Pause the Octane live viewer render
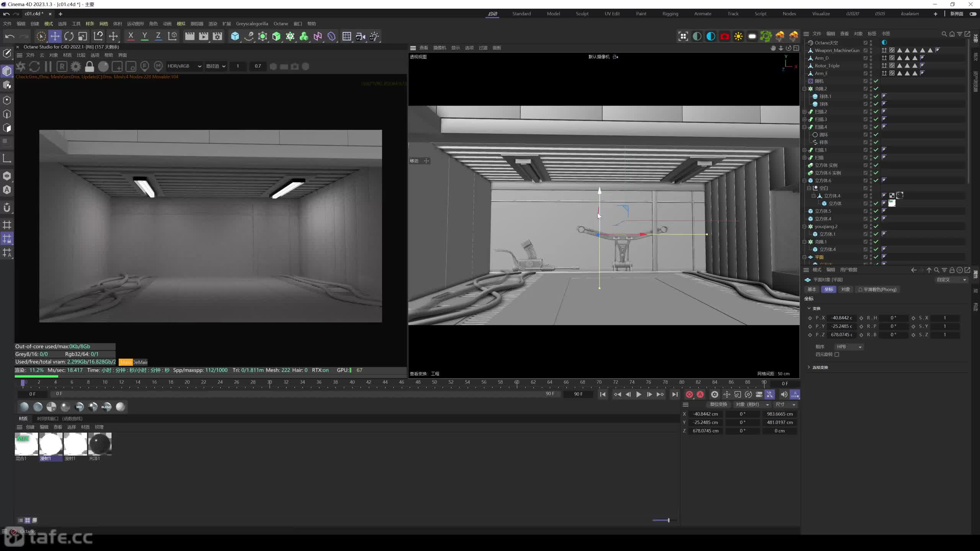The width and height of the screenshot is (980, 551). (48, 66)
